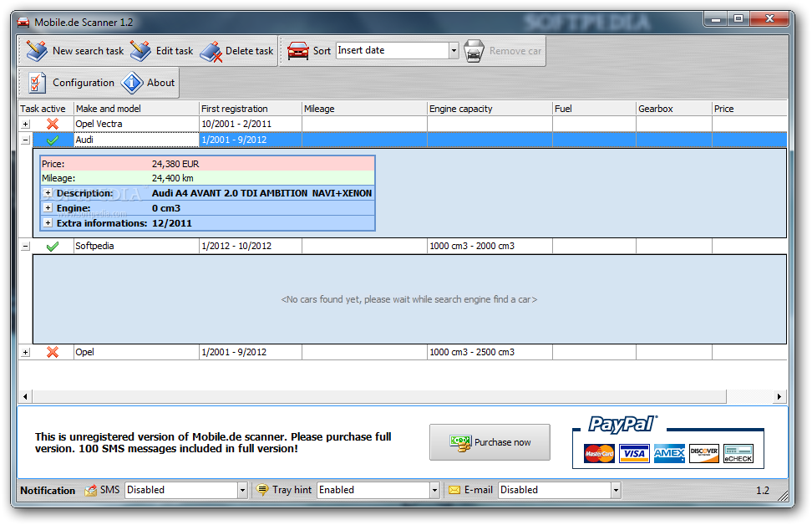Click the Configuration label
This screenshot has width=812, height=525.
click(84, 83)
